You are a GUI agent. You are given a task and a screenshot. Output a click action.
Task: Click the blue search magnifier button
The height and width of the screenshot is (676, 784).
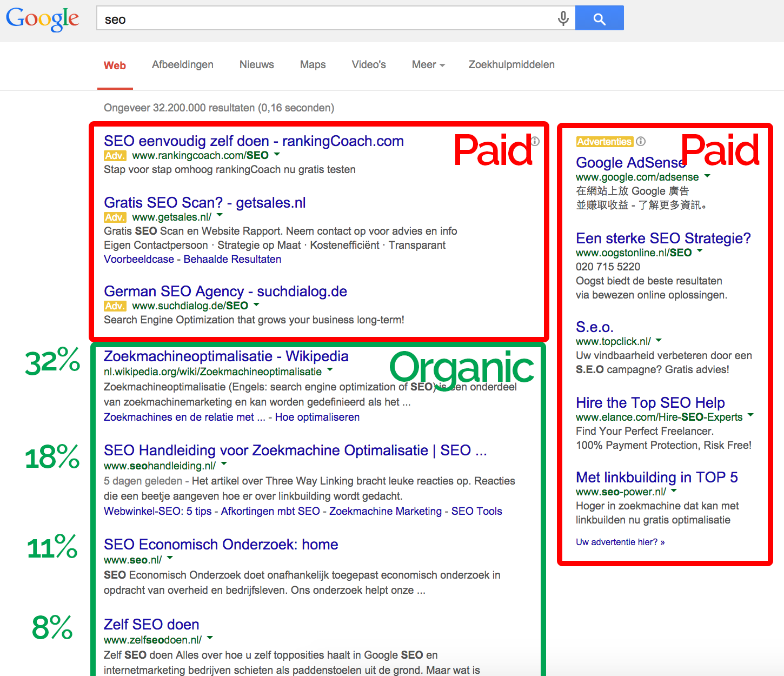click(x=599, y=18)
